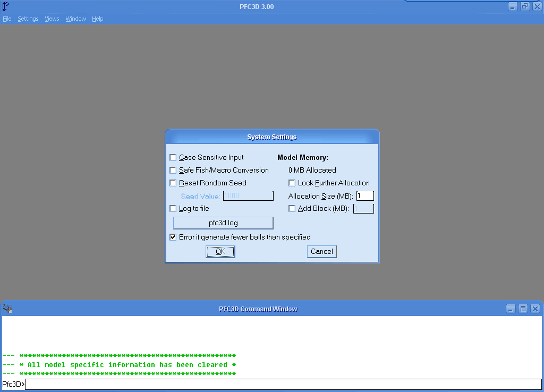Open the File menu
The image size is (544, 392).
click(x=7, y=19)
